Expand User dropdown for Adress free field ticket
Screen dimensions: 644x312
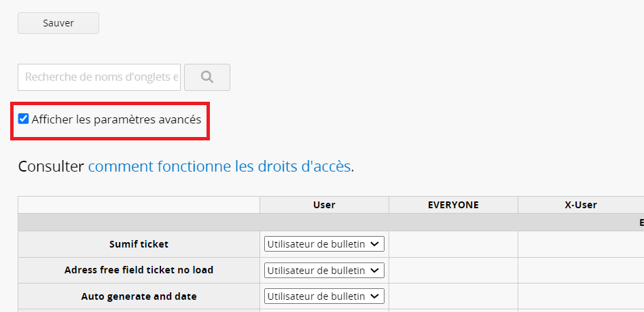click(324, 271)
